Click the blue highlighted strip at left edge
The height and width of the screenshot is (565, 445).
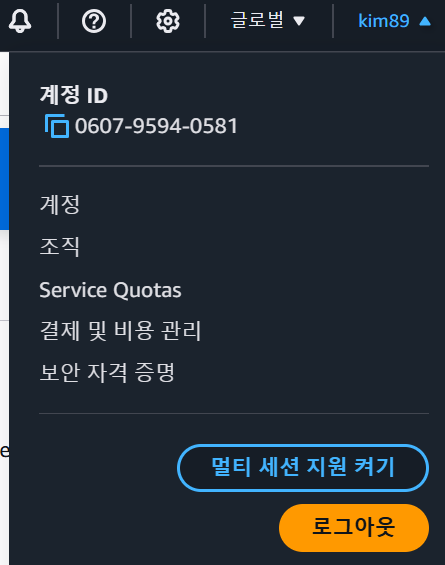point(4,179)
